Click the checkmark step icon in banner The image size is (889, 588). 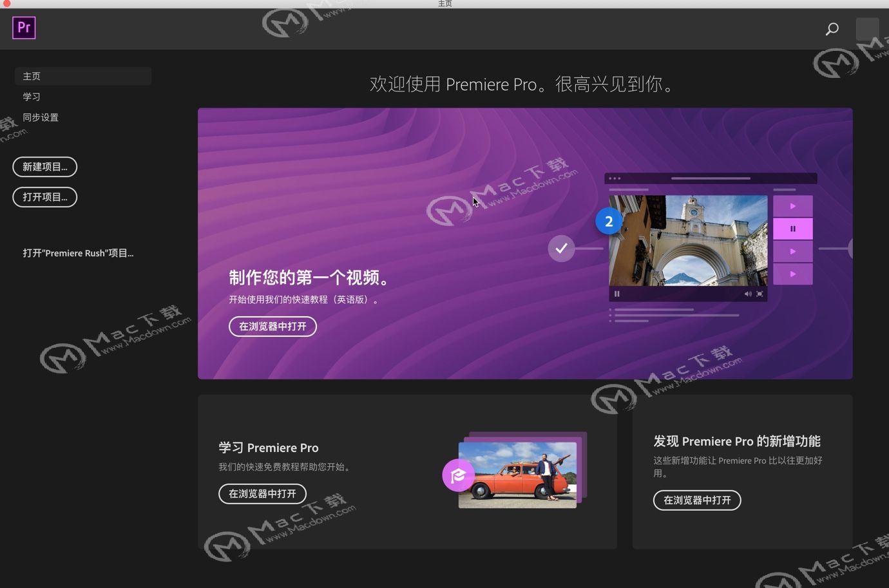coord(561,248)
